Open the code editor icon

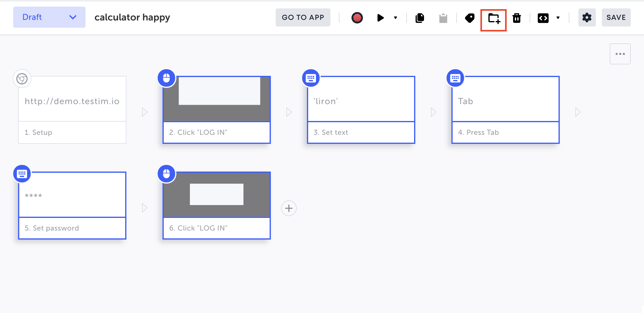pos(543,18)
